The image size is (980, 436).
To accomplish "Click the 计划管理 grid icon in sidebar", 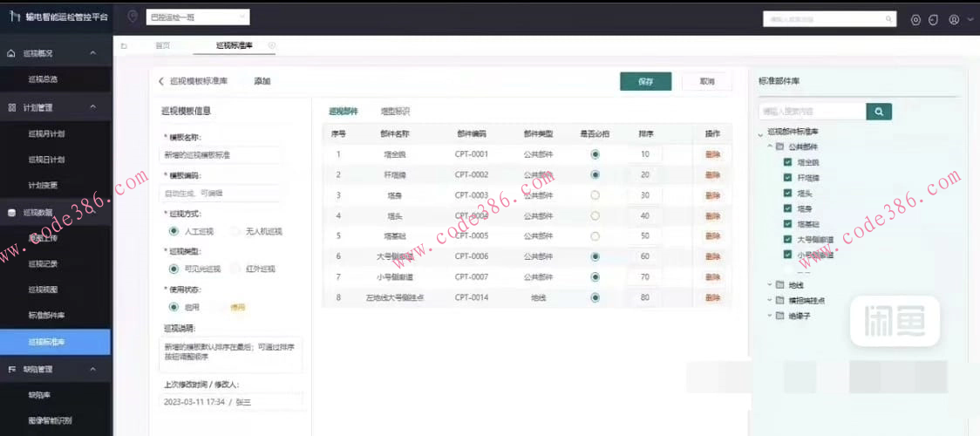I will click(11, 107).
